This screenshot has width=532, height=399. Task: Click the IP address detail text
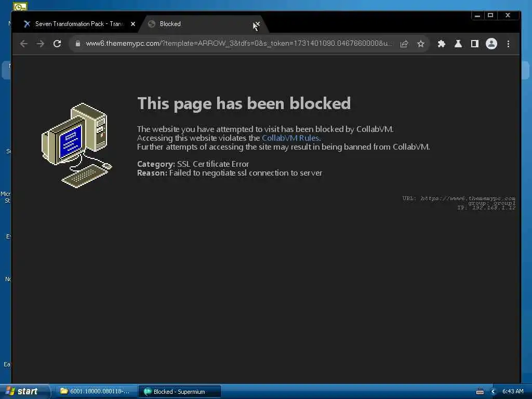486,208
